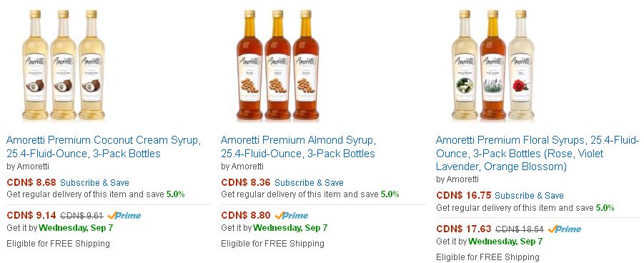Click Amoretti Premium Floral Syrups title
644x263 pixels.
point(538,153)
